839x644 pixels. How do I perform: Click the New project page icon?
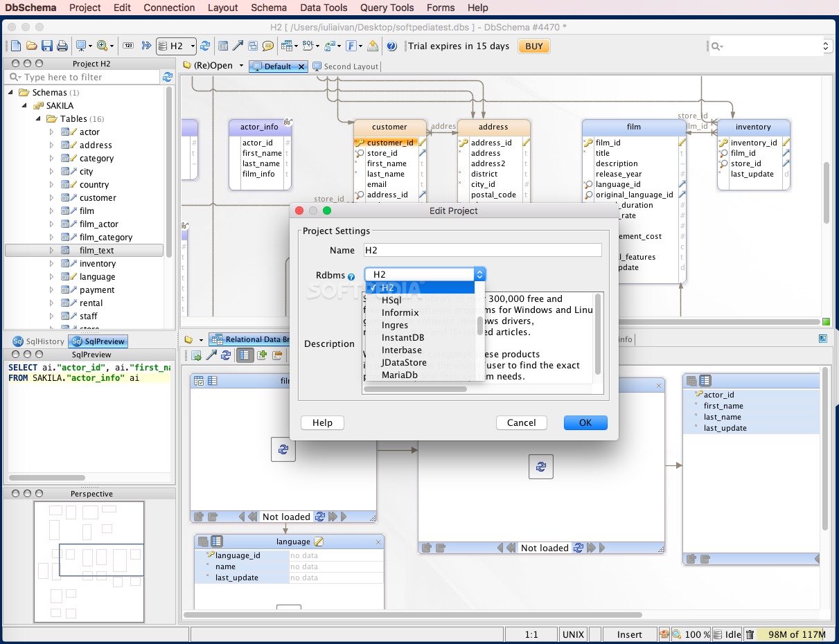click(16, 46)
